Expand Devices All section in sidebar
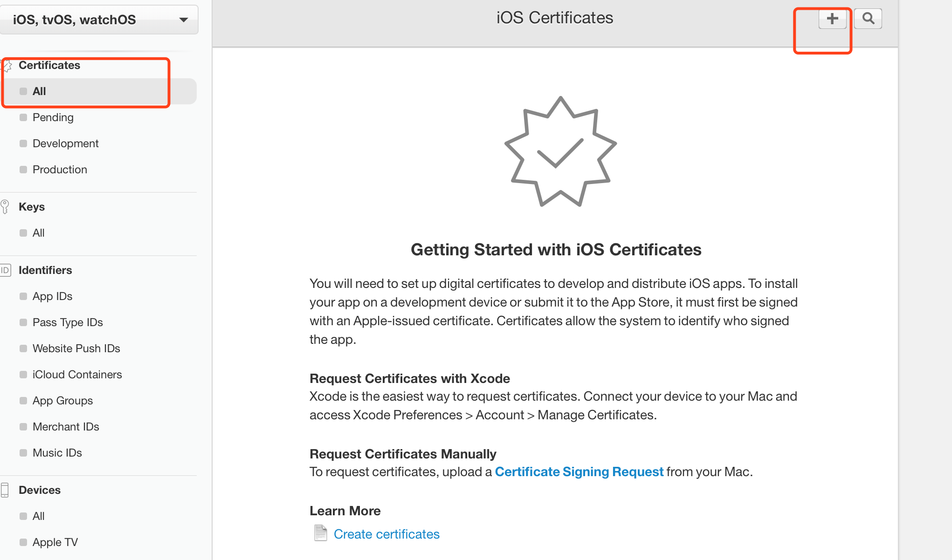 click(38, 515)
